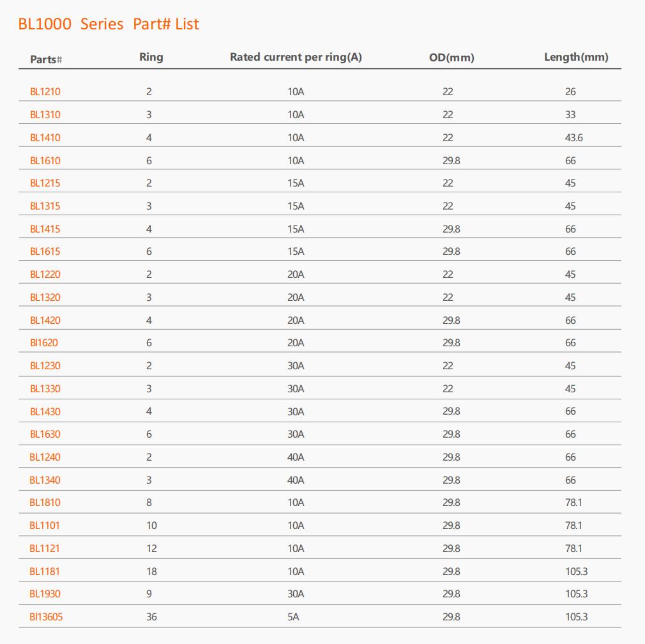Click the BL1430 part number

[x=45, y=411]
